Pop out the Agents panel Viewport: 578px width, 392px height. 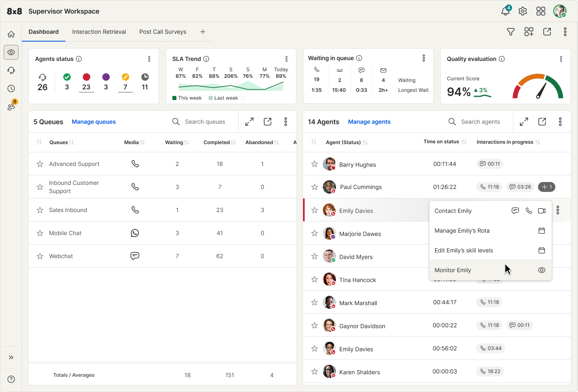point(542,122)
